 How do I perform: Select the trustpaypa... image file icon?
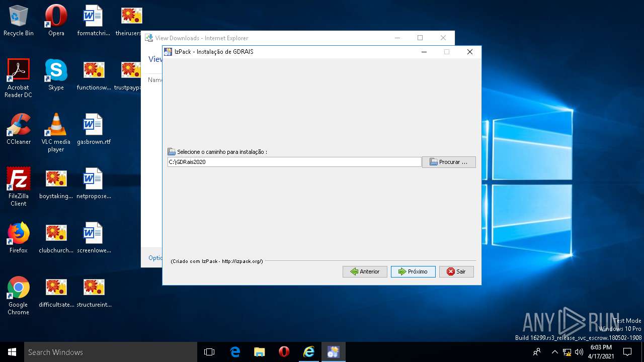(x=130, y=75)
